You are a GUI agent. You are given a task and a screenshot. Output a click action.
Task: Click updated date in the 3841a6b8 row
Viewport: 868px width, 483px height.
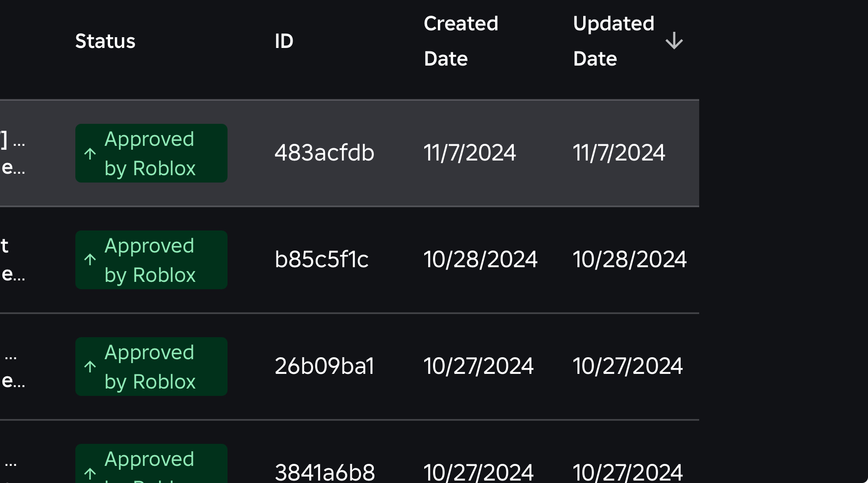click(x=627, y=472)
